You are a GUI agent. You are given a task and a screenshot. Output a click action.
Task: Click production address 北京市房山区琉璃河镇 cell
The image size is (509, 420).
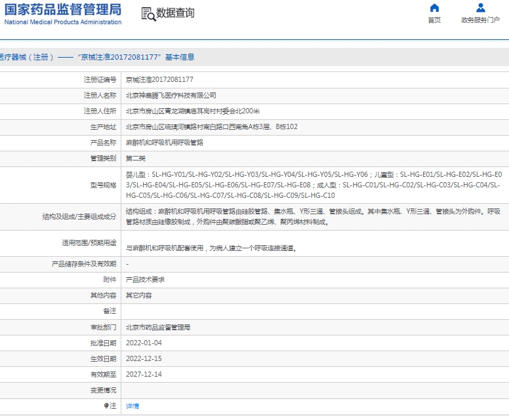(212, 127)
